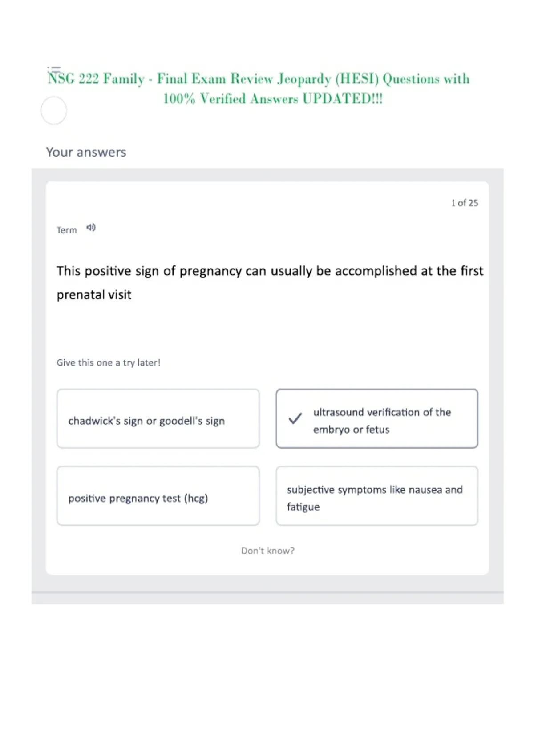Play the Term audio speaker icon
The height and width of the screenshot is (756, 534).
tap(91, 228)
